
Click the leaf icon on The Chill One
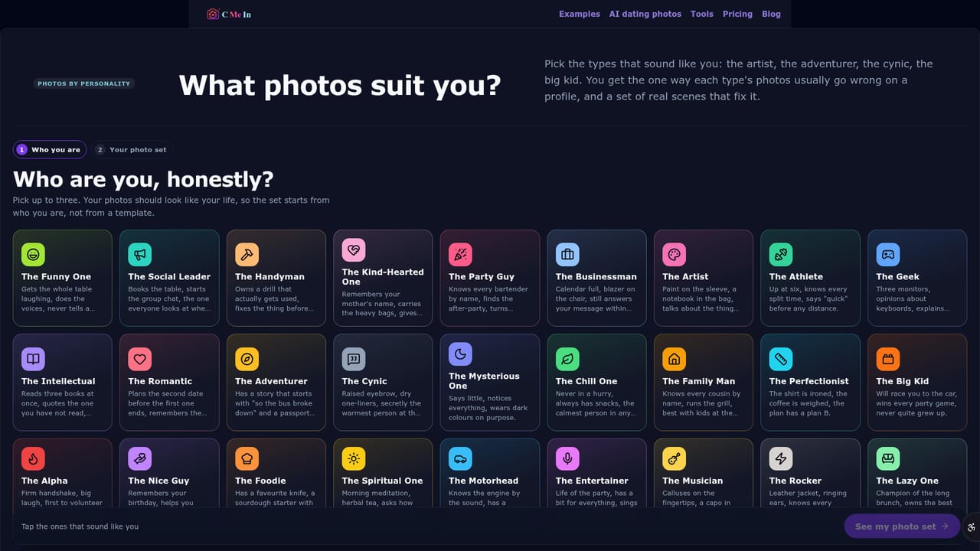[x=567, y=359]
